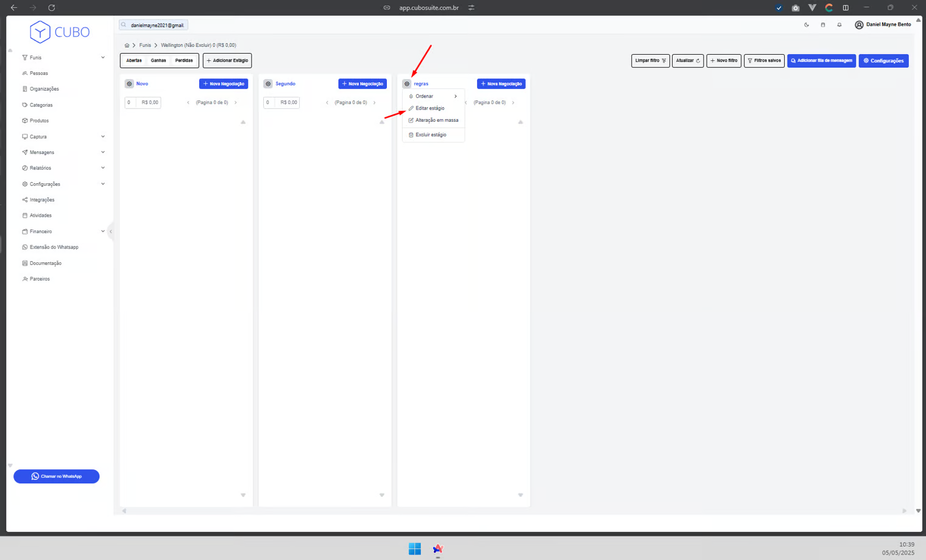Choose Excluir estágio in context menu
Image resolution: width=926 pixels, height=560 pixels.
point(430,135)
